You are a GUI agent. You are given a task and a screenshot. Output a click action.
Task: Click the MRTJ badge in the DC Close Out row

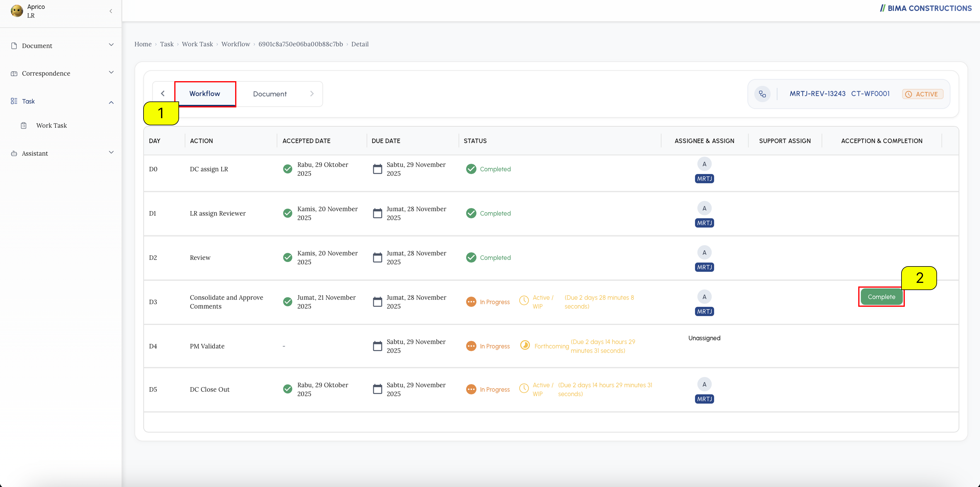[x=704, y=399]
